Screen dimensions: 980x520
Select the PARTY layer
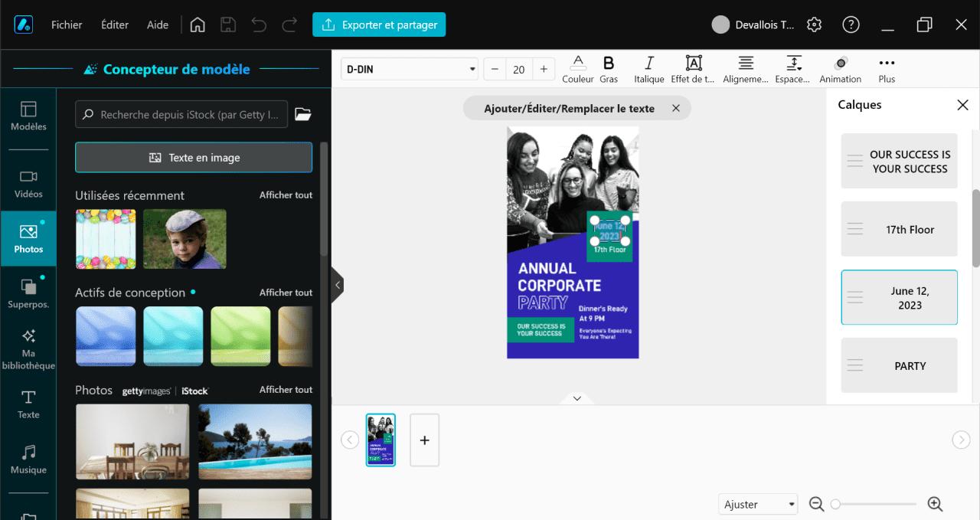click(899, 365)
